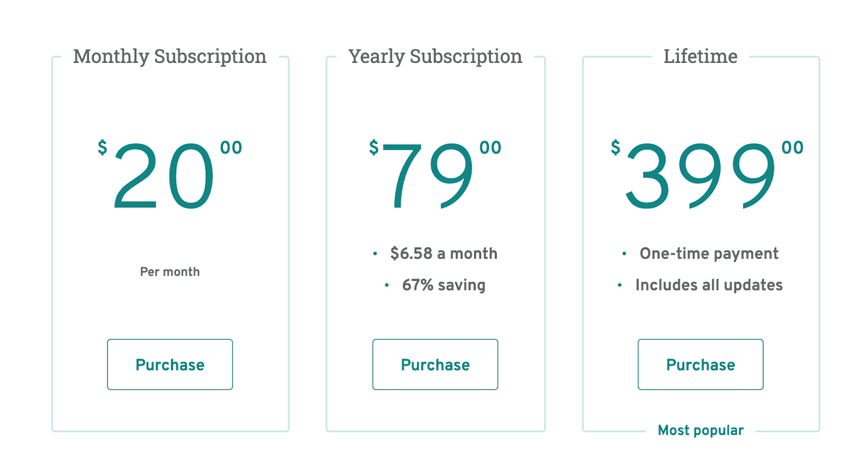Hit the Lifetime plan Purchase button
The width and height of the screenshot is (868, 462).
[x=700, y=364]
